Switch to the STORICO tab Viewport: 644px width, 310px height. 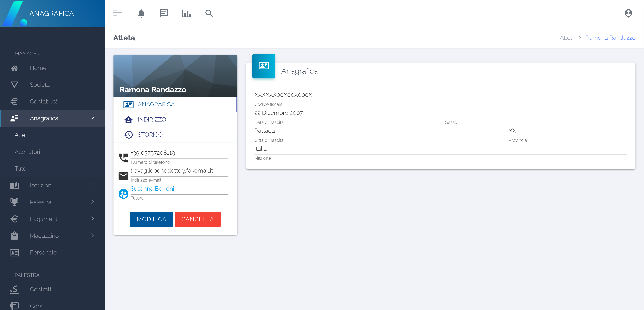[175, 135]
